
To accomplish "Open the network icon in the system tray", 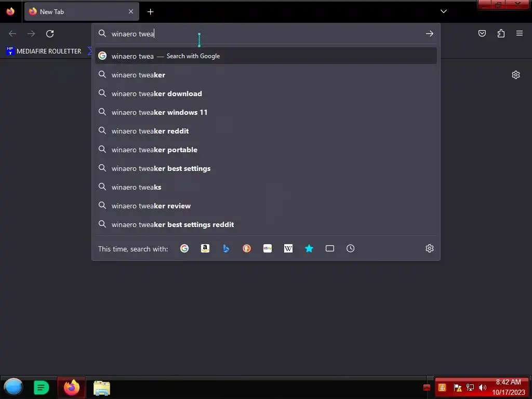I will (470, 388).
